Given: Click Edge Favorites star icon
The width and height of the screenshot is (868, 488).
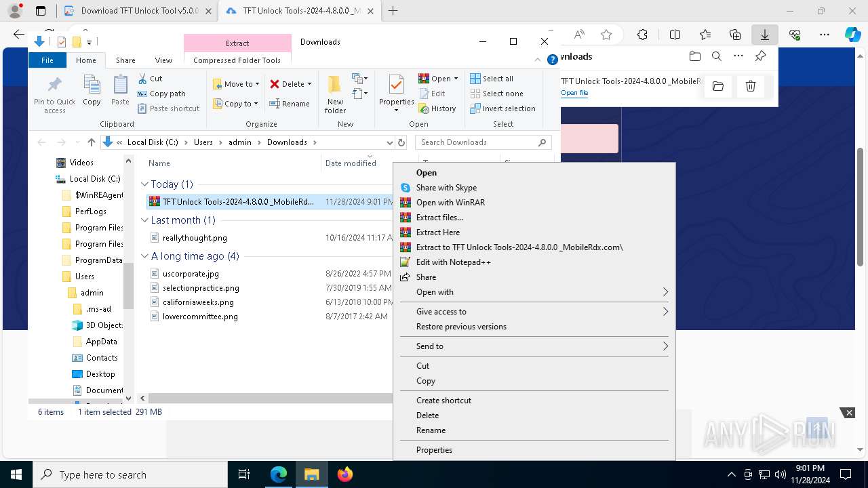Looking at the screenshot, I should (606, 35).
